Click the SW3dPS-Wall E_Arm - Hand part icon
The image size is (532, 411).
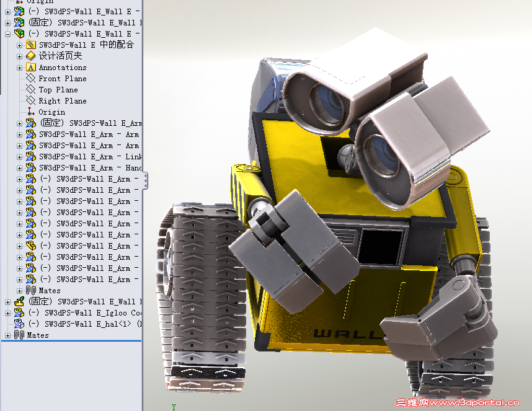point(31,168)
